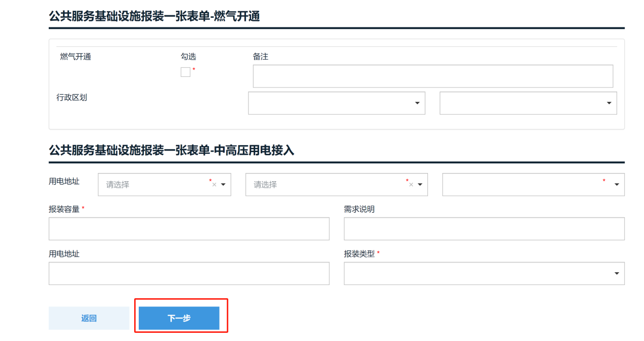Click the 用电地址 text box below 报装容量

click(189, 273)
